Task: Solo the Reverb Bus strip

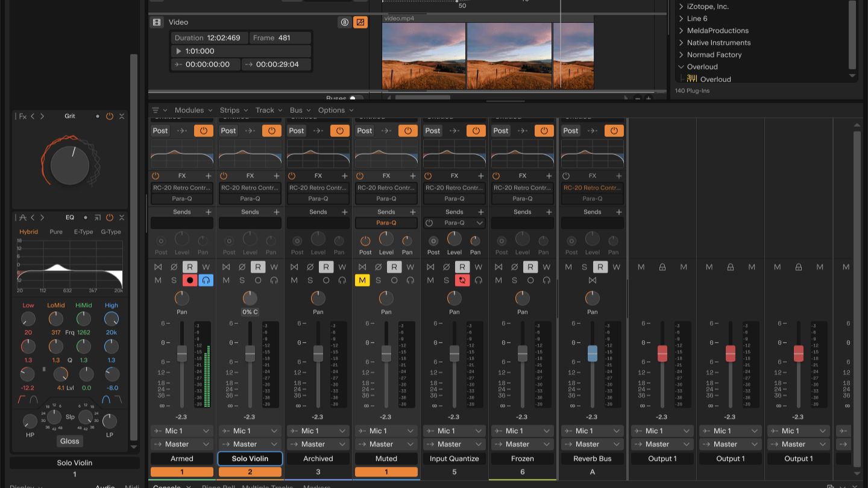Action: click(x=584, y=267)
